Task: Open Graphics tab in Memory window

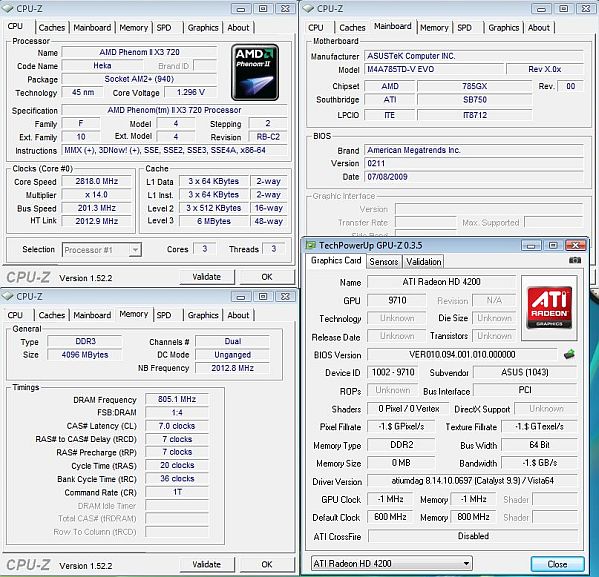Action: pyautogui.click(x=203, y=315)
